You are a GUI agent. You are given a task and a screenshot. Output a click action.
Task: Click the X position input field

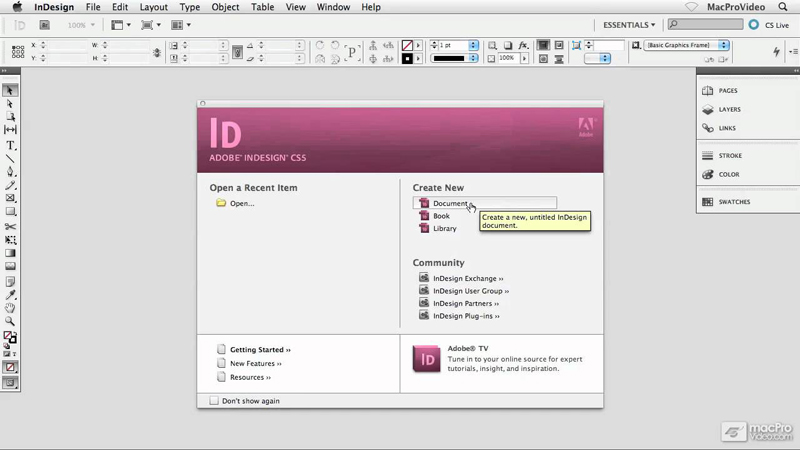pyautogui.click(x=66, y=45)
